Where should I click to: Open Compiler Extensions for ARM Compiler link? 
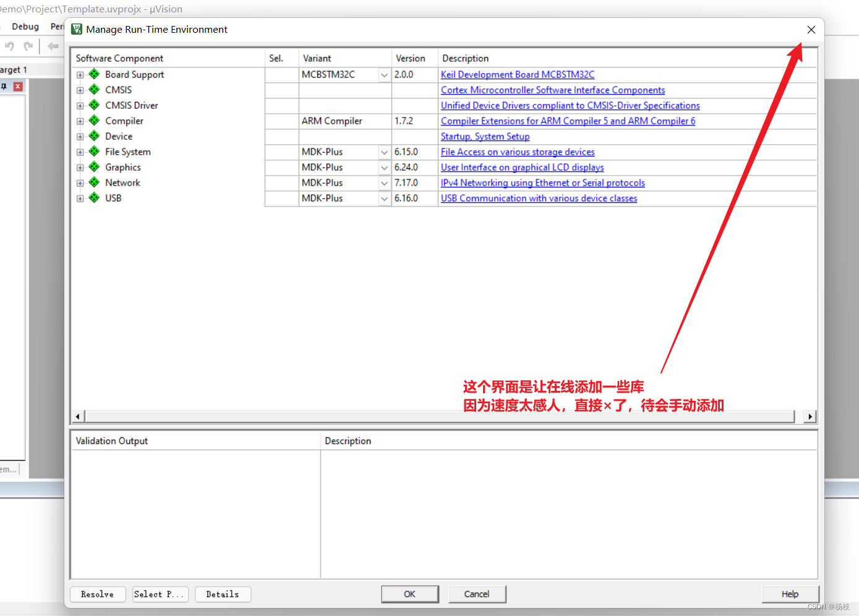(568, 121)
